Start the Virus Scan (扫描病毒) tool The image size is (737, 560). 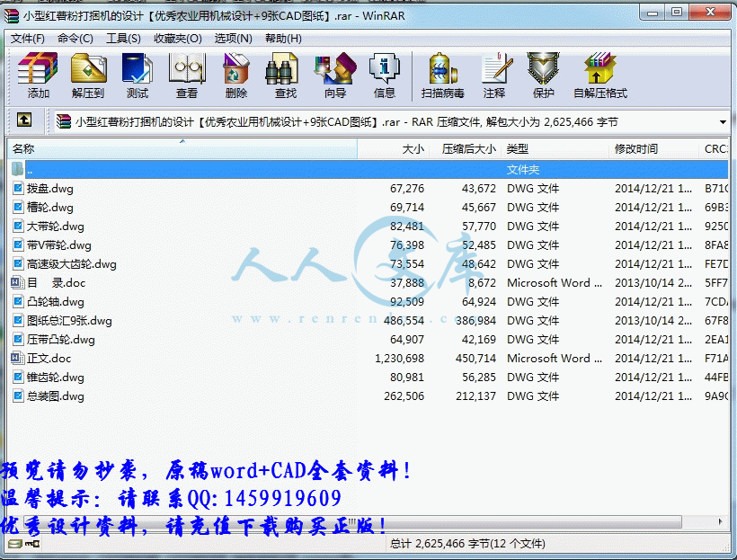[443, 68]
